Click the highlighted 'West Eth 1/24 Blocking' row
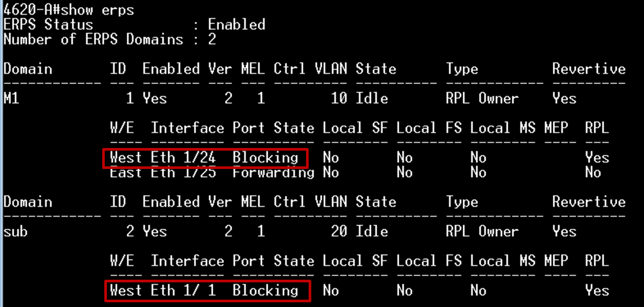 205,158
